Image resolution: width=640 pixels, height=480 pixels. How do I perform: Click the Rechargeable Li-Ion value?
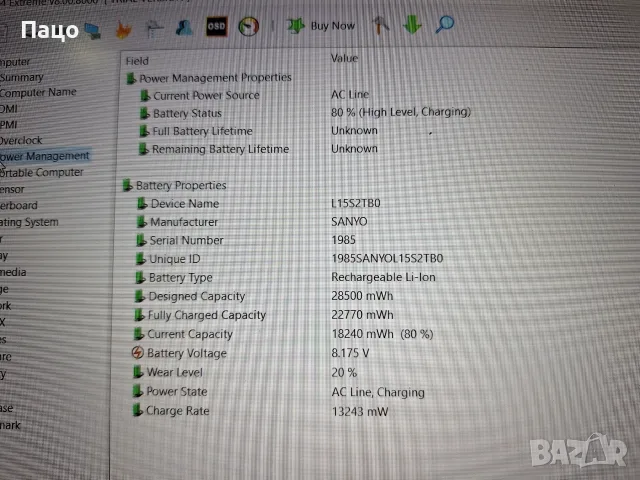384,277
